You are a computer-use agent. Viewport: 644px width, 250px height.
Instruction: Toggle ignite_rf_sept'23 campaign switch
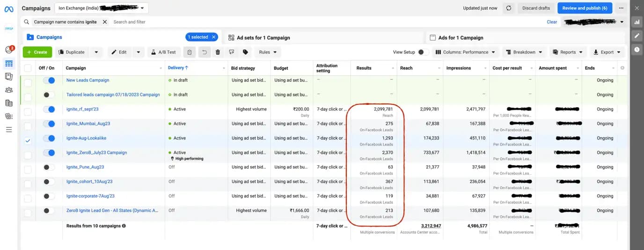coord(49,110)
